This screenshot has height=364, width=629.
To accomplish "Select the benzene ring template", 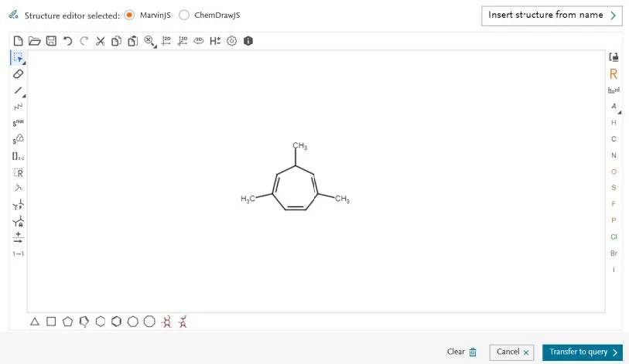I will click(x=116, y=321).
